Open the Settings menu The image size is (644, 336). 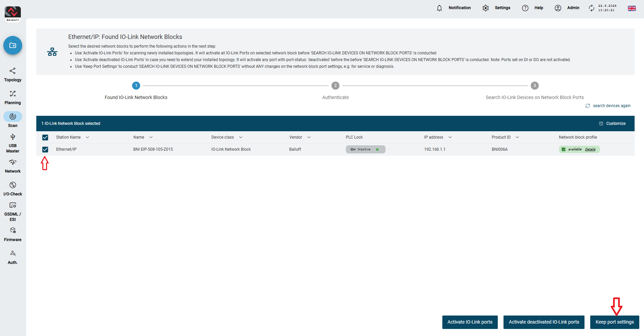click(496, 8)
